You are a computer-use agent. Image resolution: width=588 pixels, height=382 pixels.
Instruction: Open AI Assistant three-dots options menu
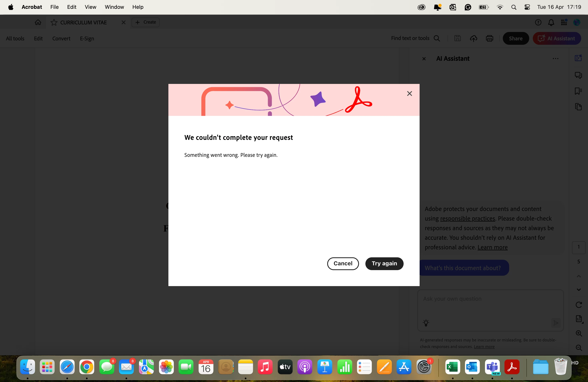click(555, 59)
